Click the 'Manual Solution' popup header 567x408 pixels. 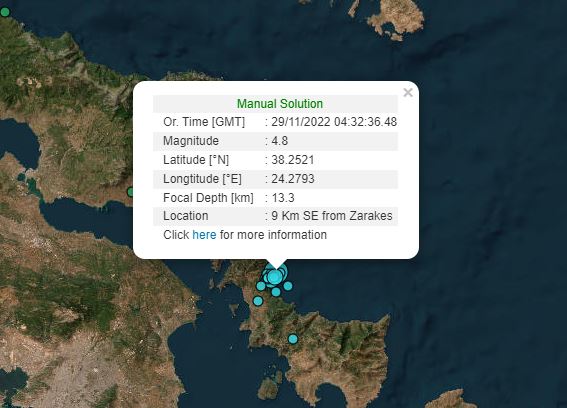tap(280, 104)
